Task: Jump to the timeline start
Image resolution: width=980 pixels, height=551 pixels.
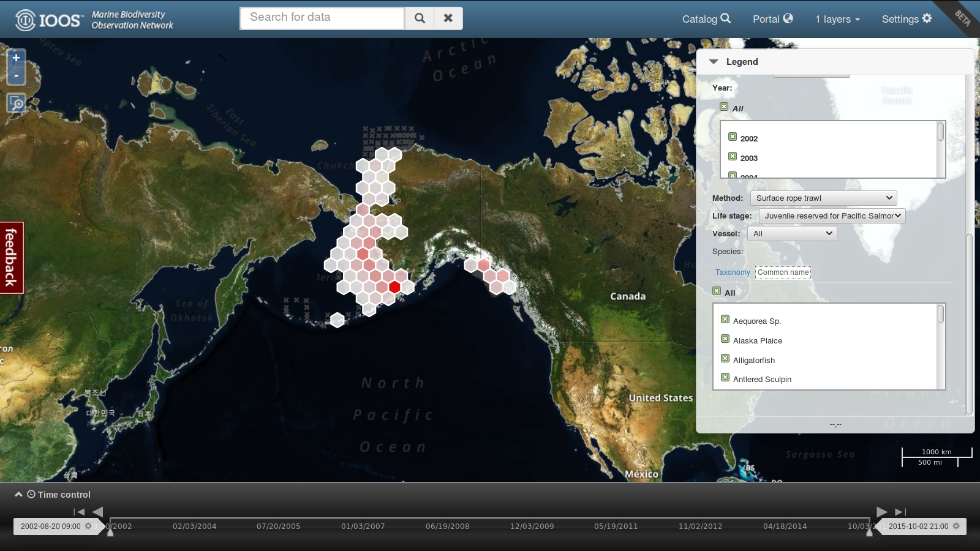Action: point(79,512)
